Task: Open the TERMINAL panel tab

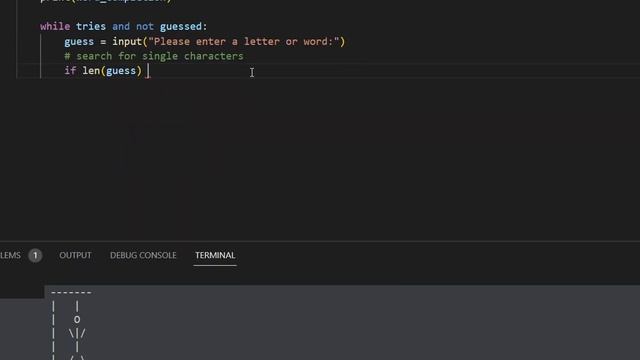Action: pyautogui.click(x=215, y=255)
